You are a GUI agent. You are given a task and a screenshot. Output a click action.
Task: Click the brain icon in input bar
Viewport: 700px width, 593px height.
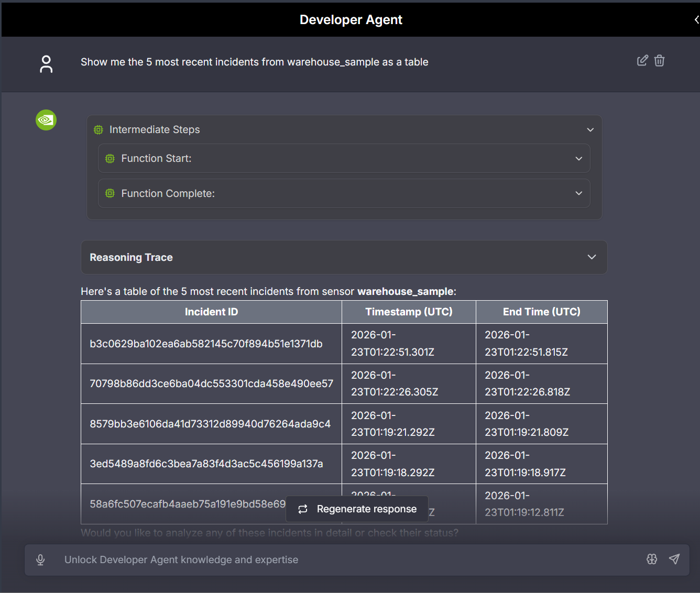(x=652, y=559)
